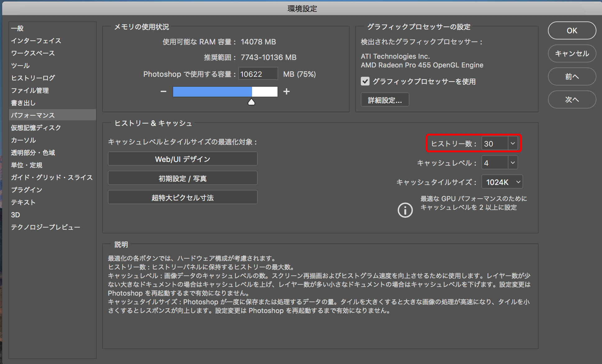Click the blue memory usage bar
602x364 pixels.
pyautogui.click(x=212, y=92)
